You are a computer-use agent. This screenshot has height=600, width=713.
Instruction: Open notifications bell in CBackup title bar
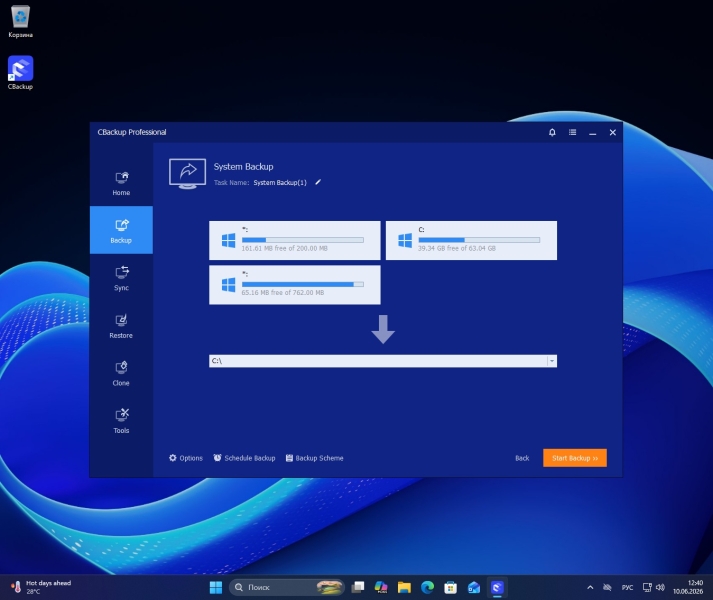click(552, 132)
